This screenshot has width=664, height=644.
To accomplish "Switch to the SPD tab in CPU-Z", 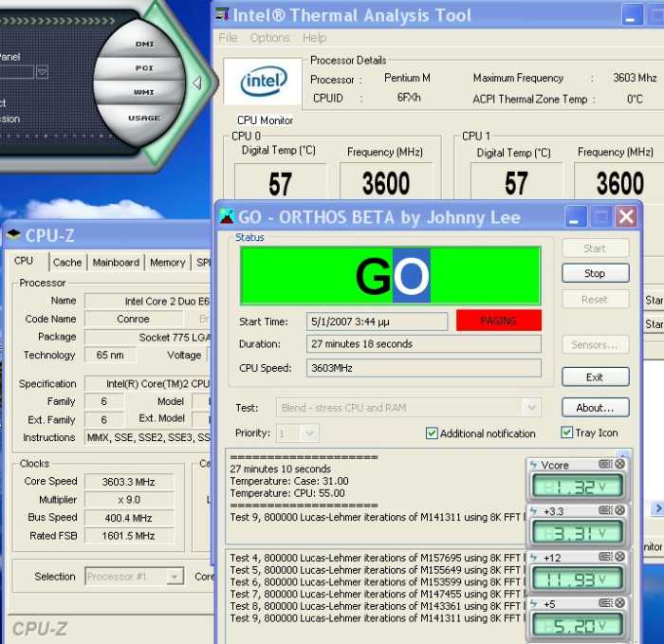I will tap(203, 263).
